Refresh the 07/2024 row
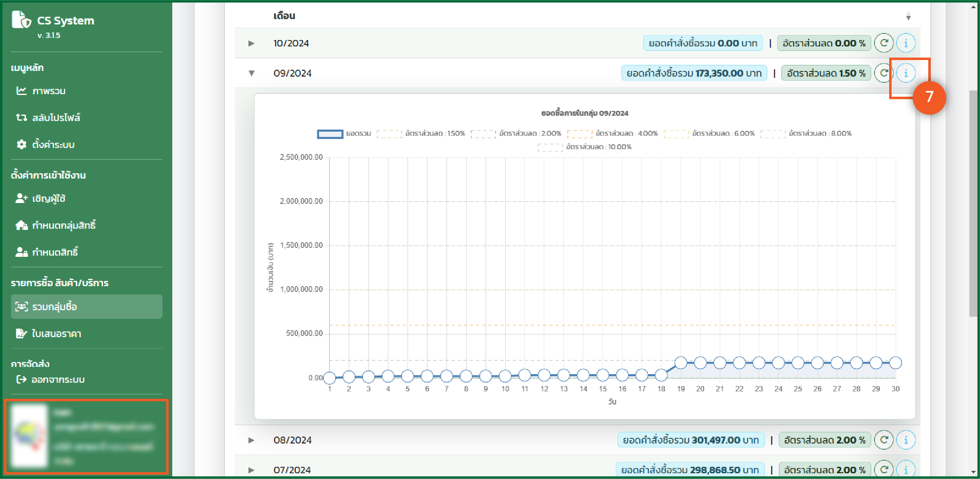The width and height of the screenshot is (980, 479). point(883,469)
